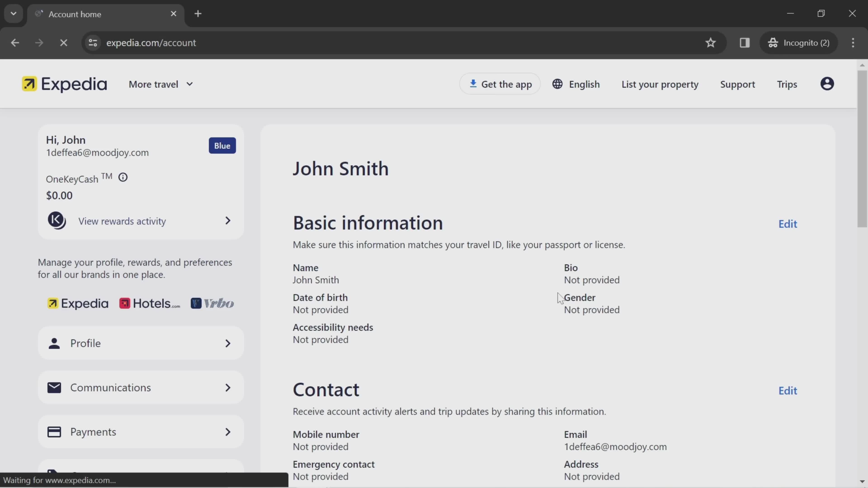Click the scrollbar down arrow
This screenshot has width=868, height=488.
coord(862,482)
